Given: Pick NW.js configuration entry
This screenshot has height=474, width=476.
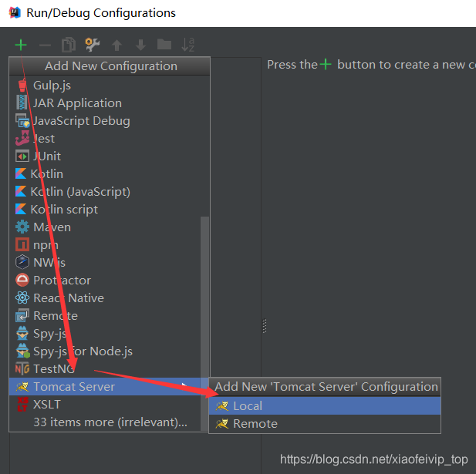Looking at the screenshot, I should click(105, 263).
